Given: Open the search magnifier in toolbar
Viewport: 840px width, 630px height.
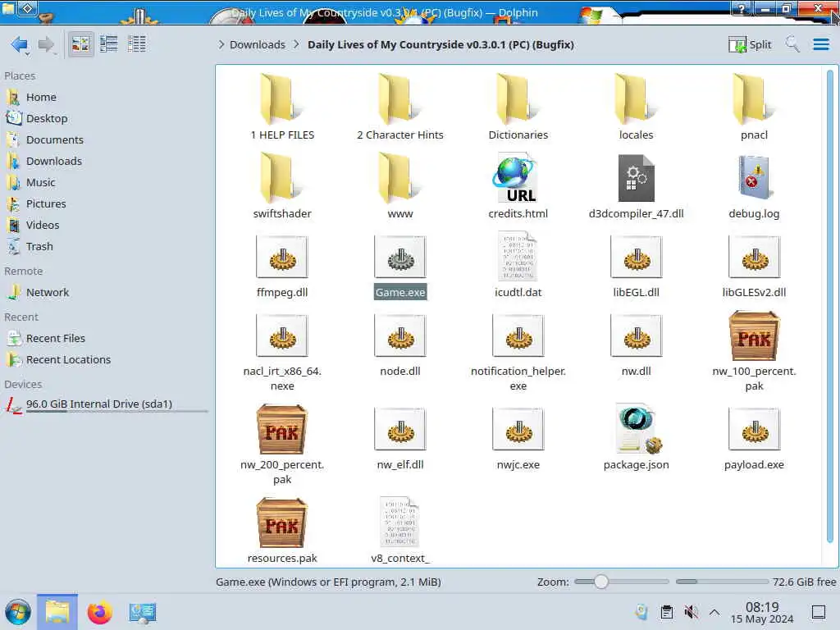Looking at the screenshot, I should click(792, 44).
